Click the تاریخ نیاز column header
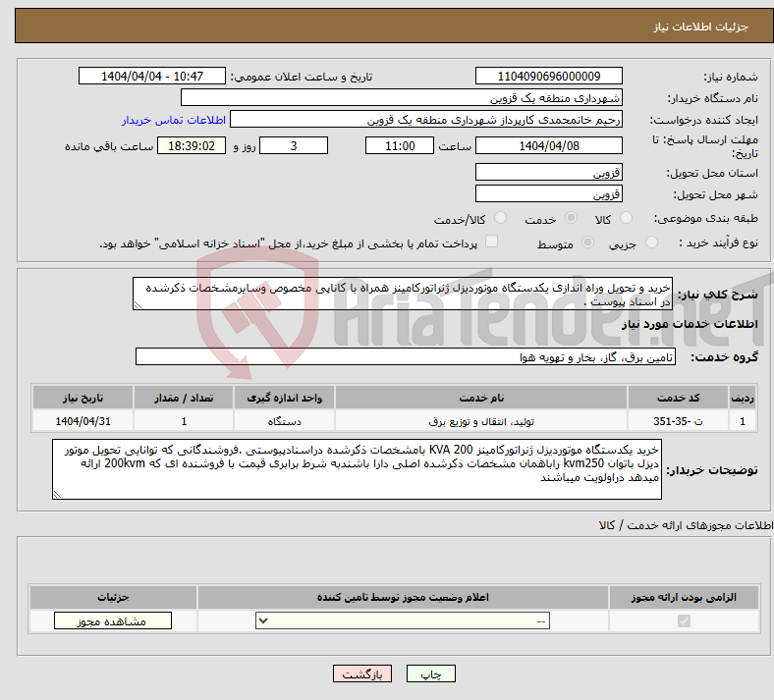 click(83, 398)
